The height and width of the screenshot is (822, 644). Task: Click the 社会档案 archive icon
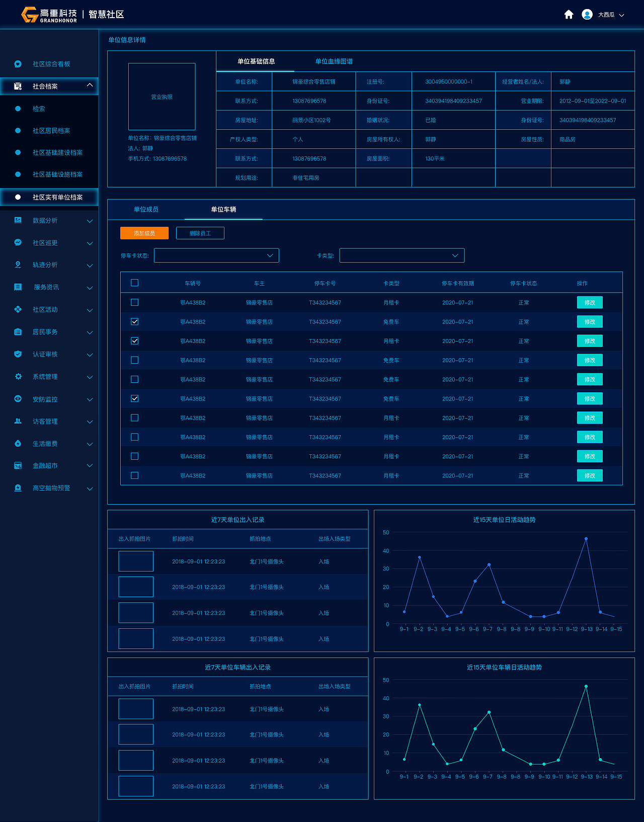(18, 86)
